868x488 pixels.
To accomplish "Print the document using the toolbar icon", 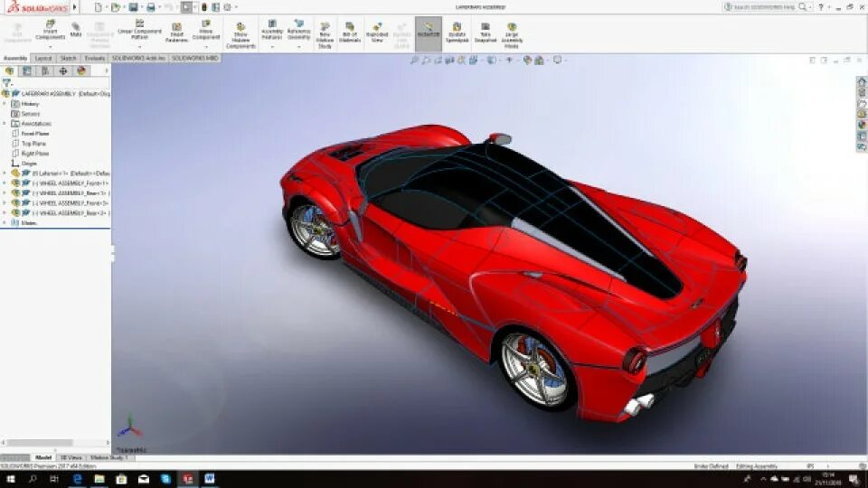I will [150, 7].
